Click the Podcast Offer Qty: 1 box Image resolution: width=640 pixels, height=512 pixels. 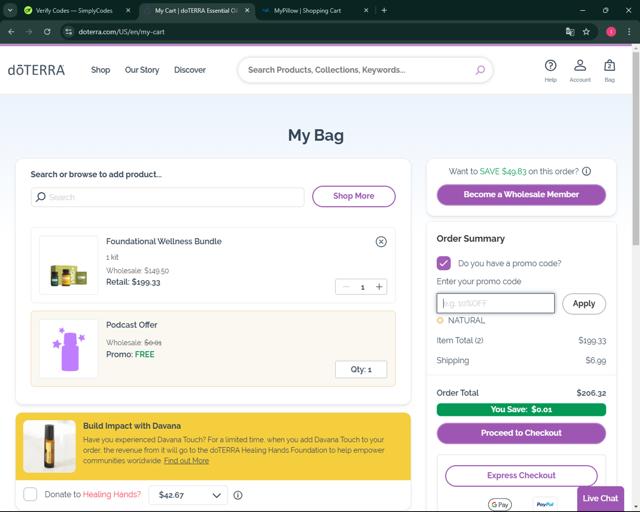(x=361, y=370)
